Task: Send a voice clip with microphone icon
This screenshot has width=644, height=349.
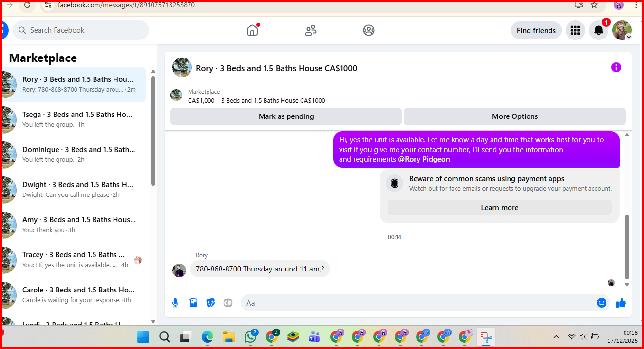Action: pyautogui.click(x=175, y=303)
